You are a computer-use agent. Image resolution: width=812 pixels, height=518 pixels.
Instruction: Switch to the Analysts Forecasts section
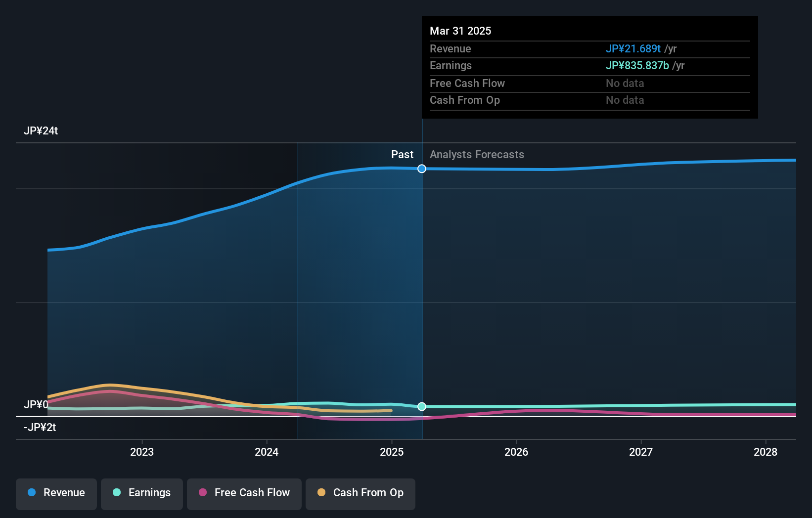tap(476, 154)
